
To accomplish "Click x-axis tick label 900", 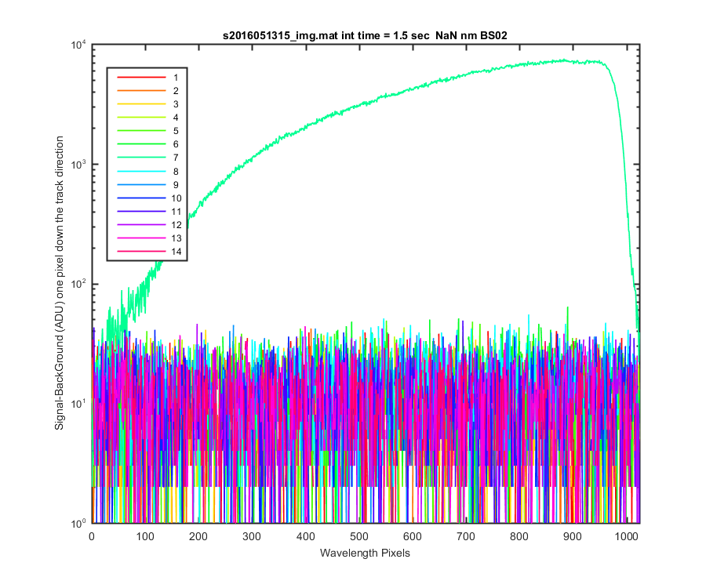I will [x=573, y=536].
